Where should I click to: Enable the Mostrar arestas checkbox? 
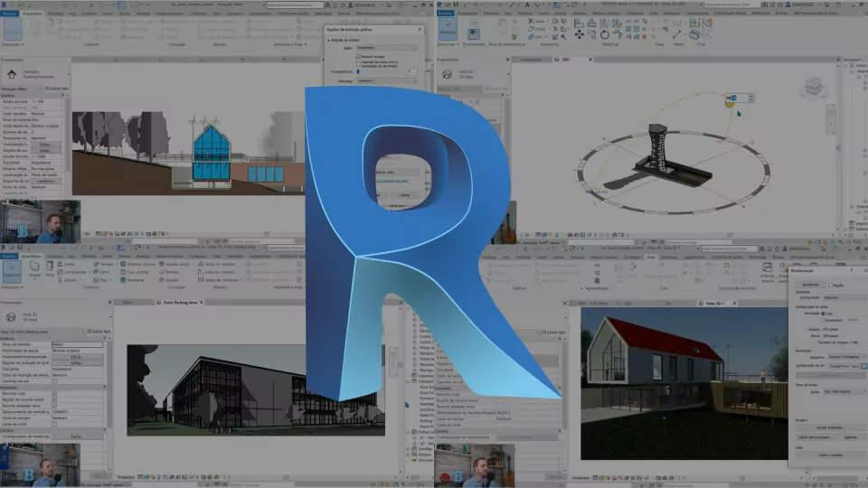coord(358,56)
